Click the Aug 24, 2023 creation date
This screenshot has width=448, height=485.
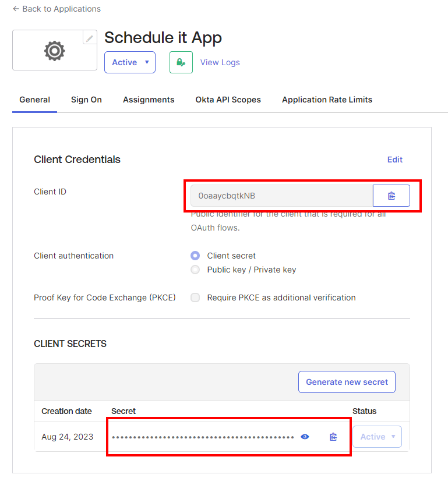click(x=68, y=437)
